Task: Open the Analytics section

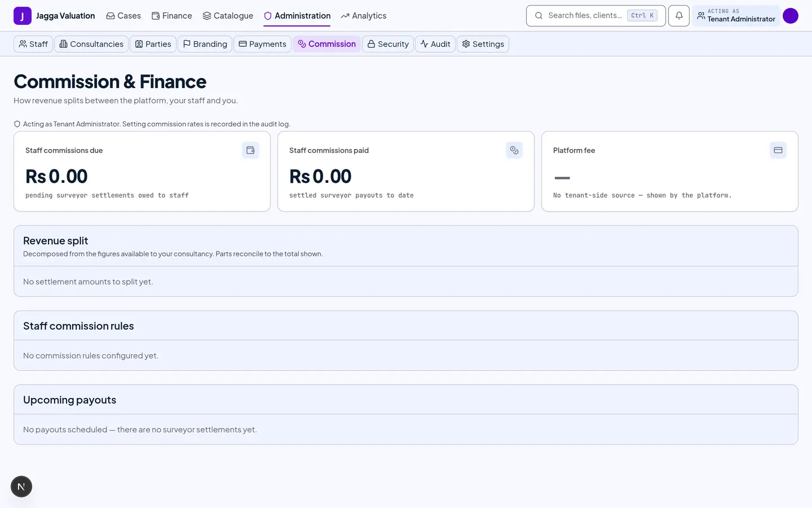Action: (x=364, y=16)
